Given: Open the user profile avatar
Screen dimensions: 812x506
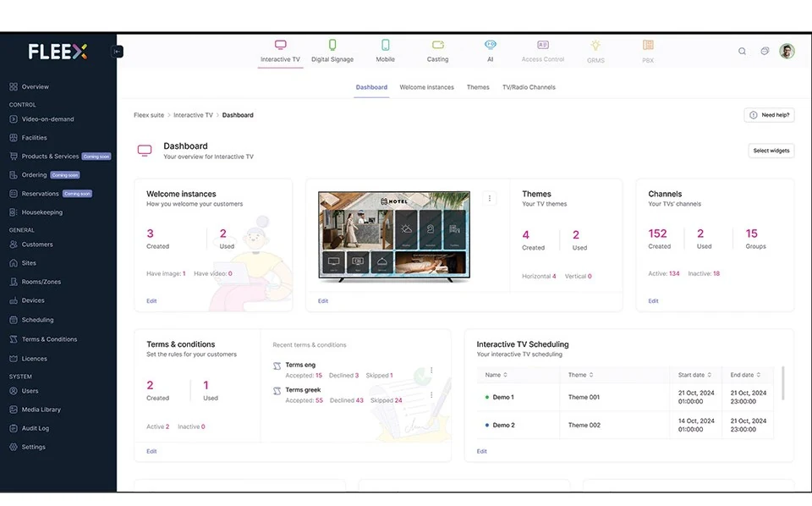Looking at the screenshot, I should [x=787, y=52].
